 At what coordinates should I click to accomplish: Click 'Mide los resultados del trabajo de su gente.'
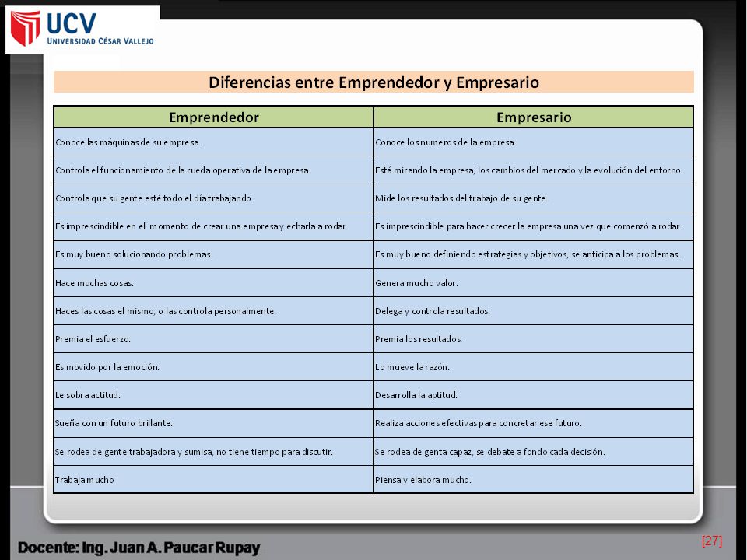point(461,198)
